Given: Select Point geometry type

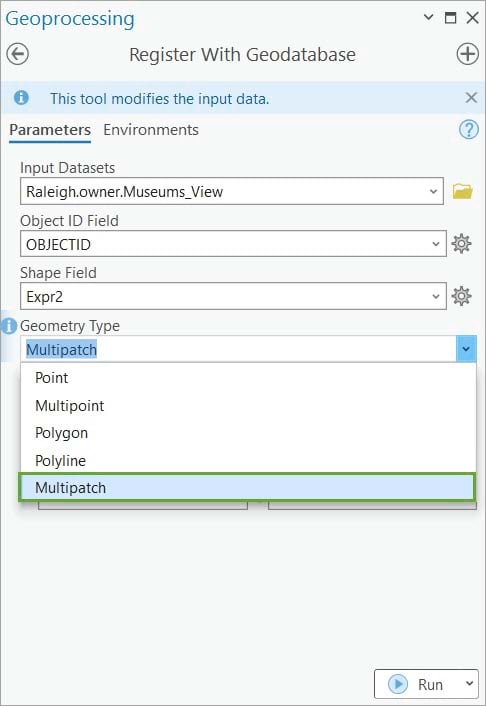Looking at the screenshot, I should pos(248,377).
